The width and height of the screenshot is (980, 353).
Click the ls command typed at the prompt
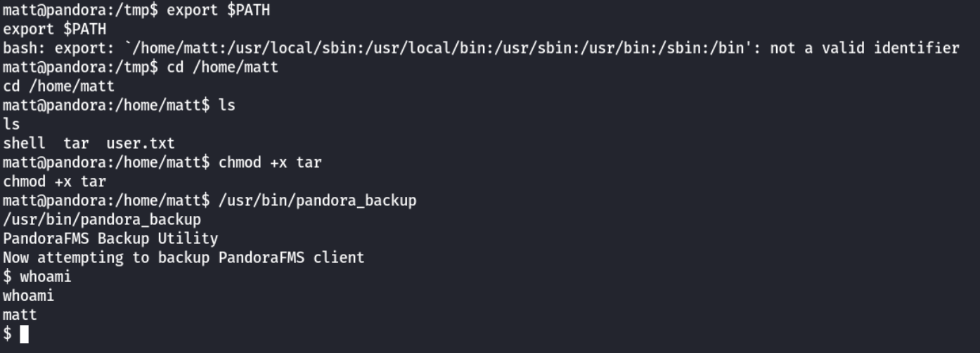(x=227, y=105)
